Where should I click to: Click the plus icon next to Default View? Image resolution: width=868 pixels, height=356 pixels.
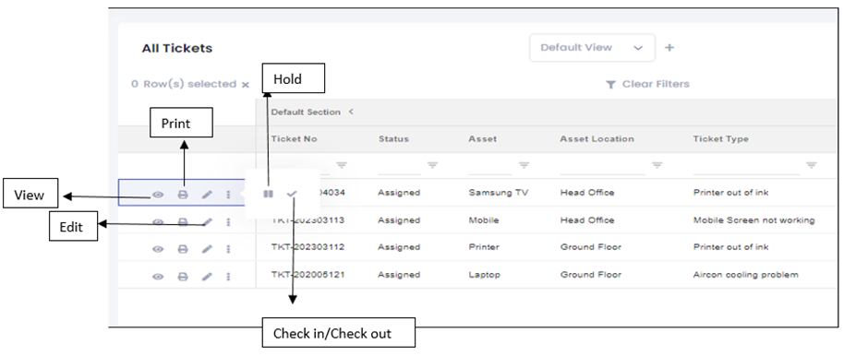click(669, 48)
